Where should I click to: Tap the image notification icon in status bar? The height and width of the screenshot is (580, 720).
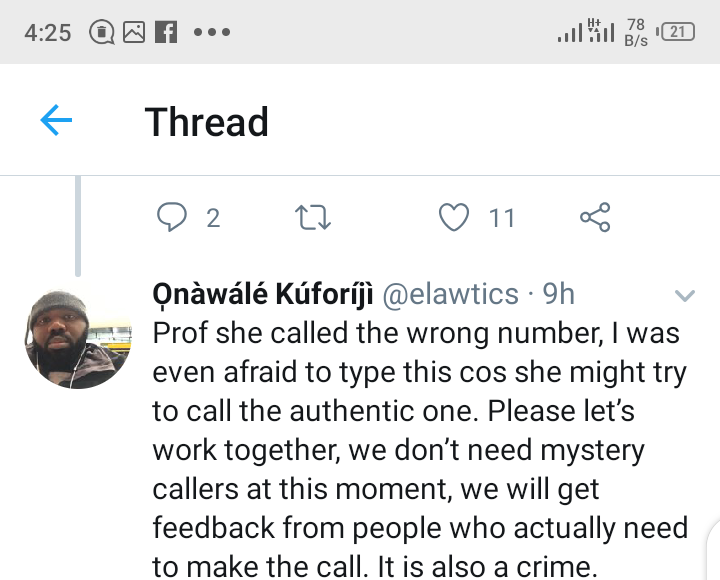(x=134, y=32)
